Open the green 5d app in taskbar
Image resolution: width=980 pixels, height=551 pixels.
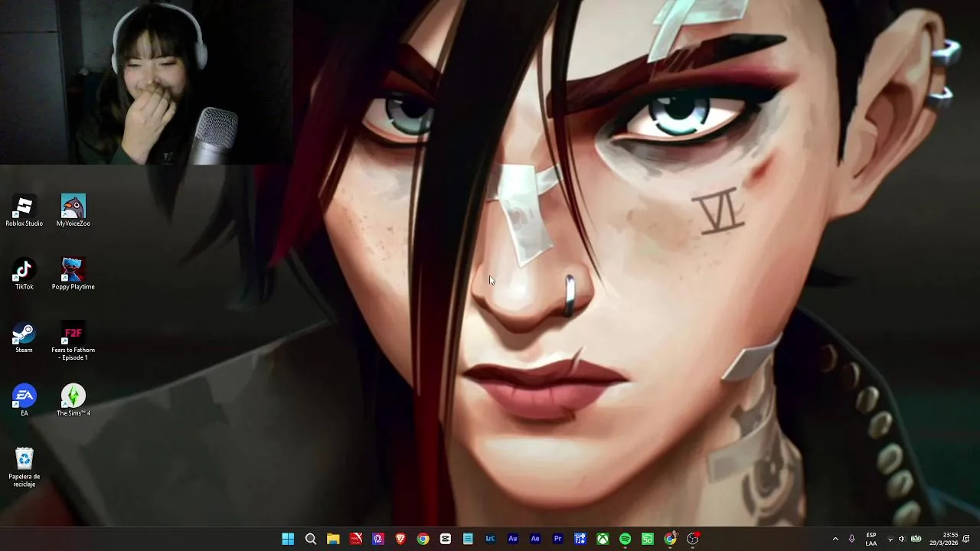coord(648,539)
